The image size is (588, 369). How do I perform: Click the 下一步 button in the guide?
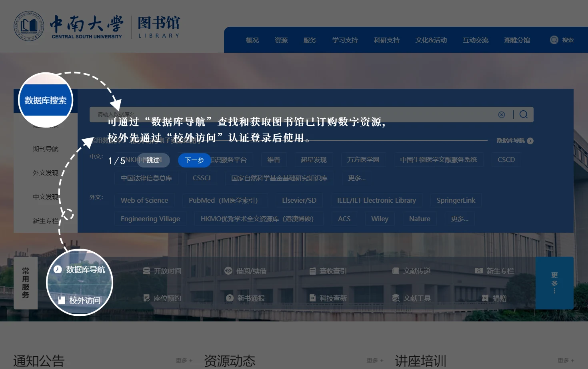click(x=194, y=160)
